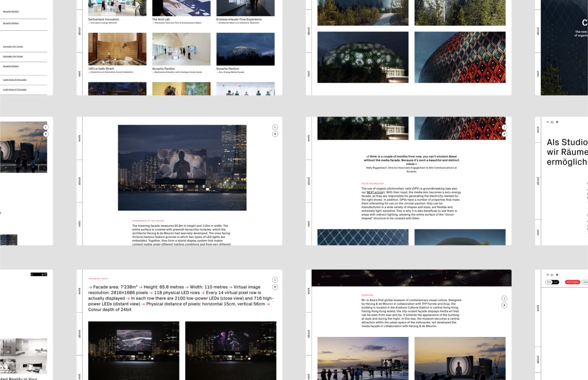Click hash icon beside the Overview paragraph

(504, 305)
